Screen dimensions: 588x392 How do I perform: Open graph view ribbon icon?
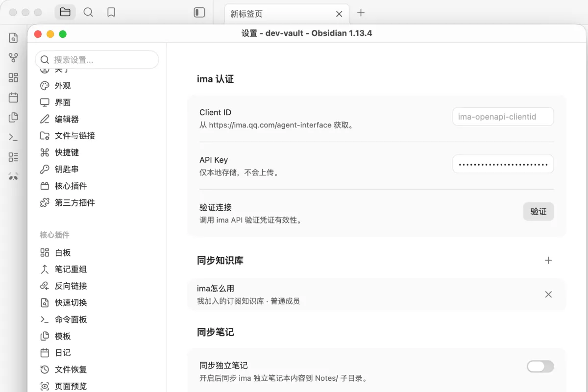tap(13, 58)
